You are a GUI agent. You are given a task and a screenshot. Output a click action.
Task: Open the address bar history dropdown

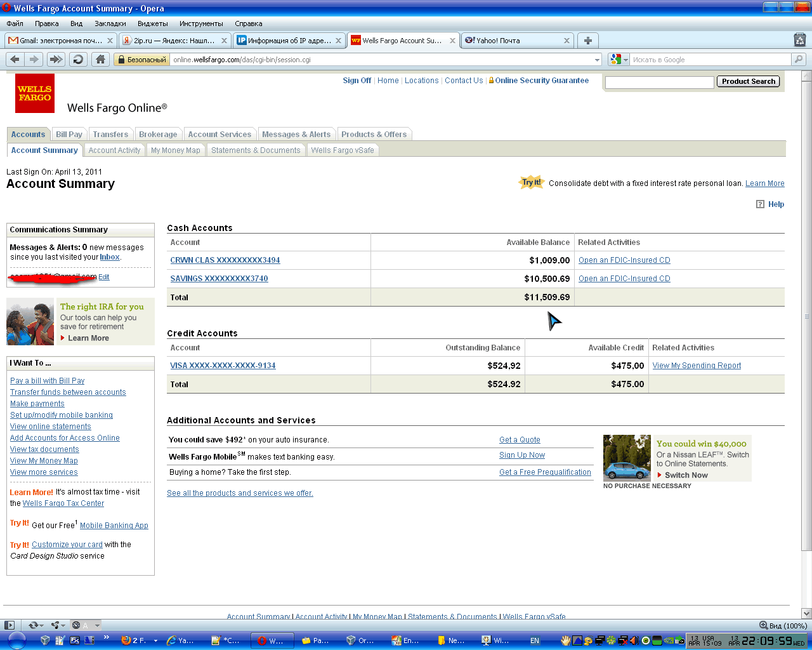point(597,60)
